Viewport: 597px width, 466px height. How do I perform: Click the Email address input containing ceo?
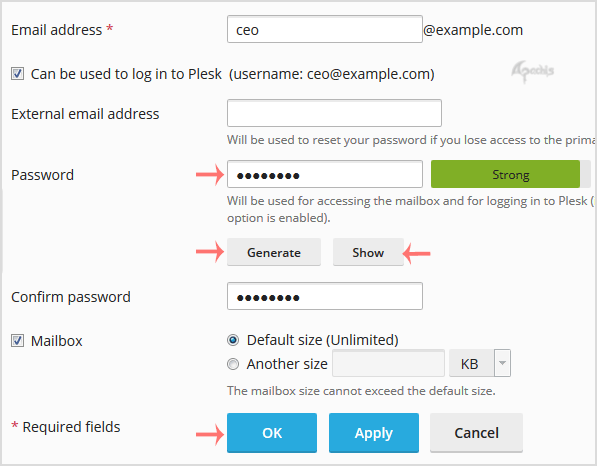point(325,29)
